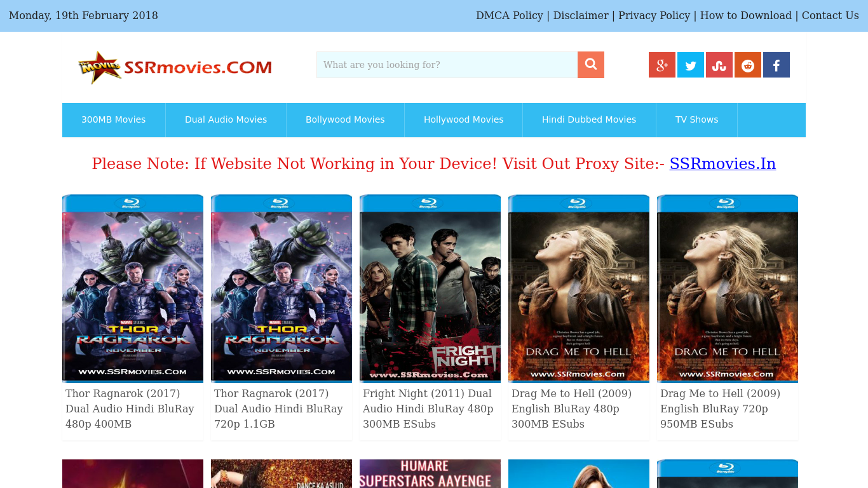The width and height of the screenshot is (868, 488).
Task: Click the Google Plus share icon
Action: coord(662,65)
